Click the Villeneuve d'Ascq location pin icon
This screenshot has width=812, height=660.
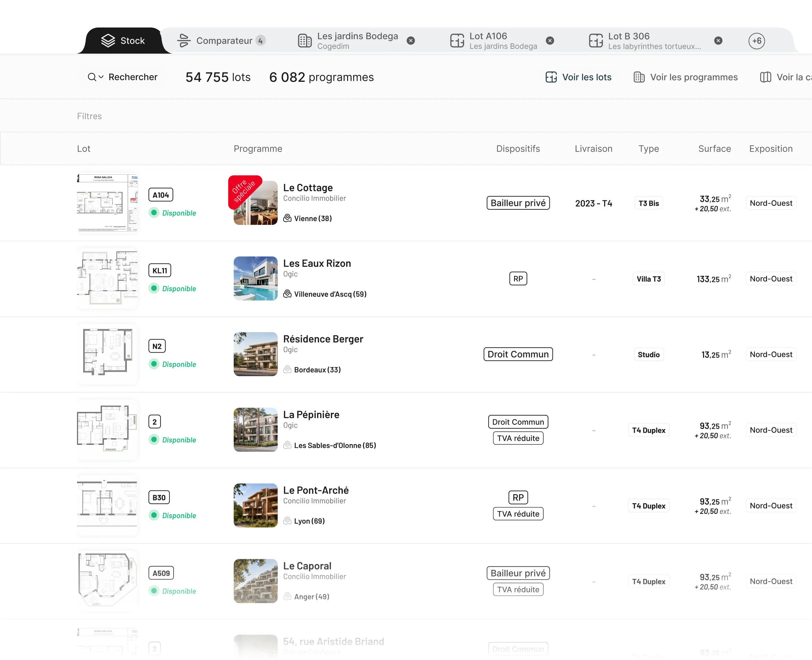pos(287,294)
